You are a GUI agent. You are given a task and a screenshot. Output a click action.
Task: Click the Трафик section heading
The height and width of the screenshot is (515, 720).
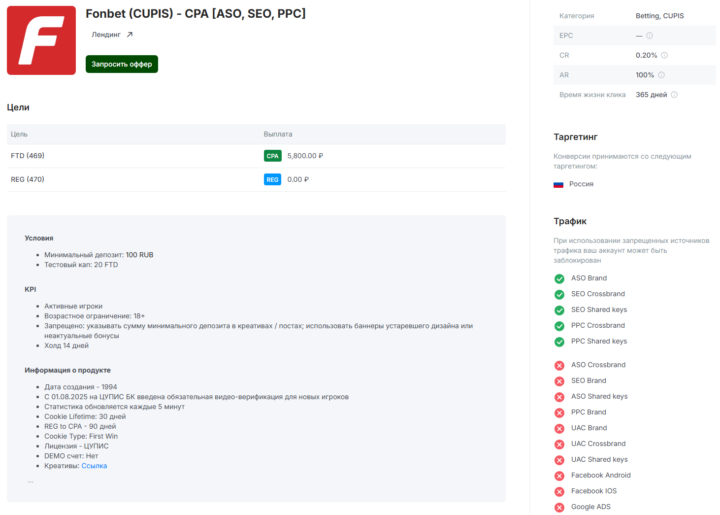570,221
